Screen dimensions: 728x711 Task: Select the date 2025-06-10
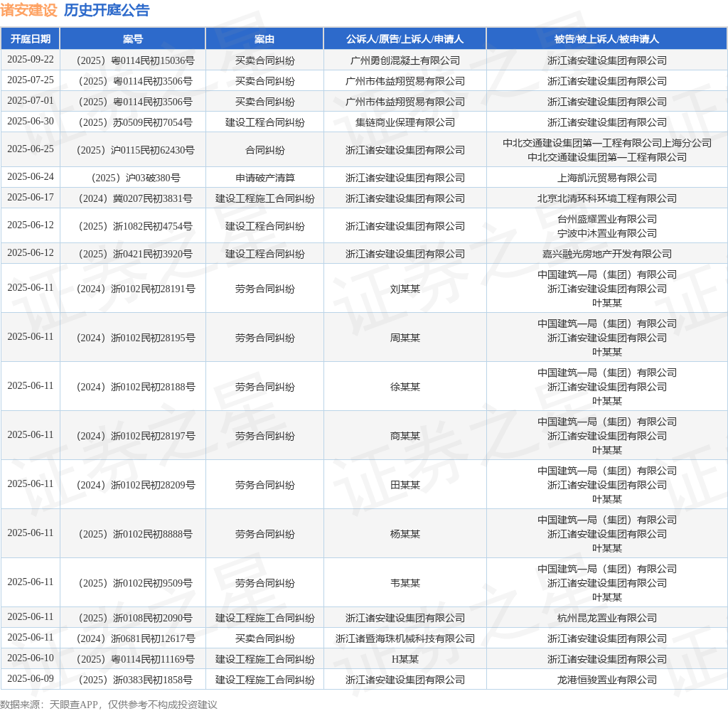(x=30, y=658)
